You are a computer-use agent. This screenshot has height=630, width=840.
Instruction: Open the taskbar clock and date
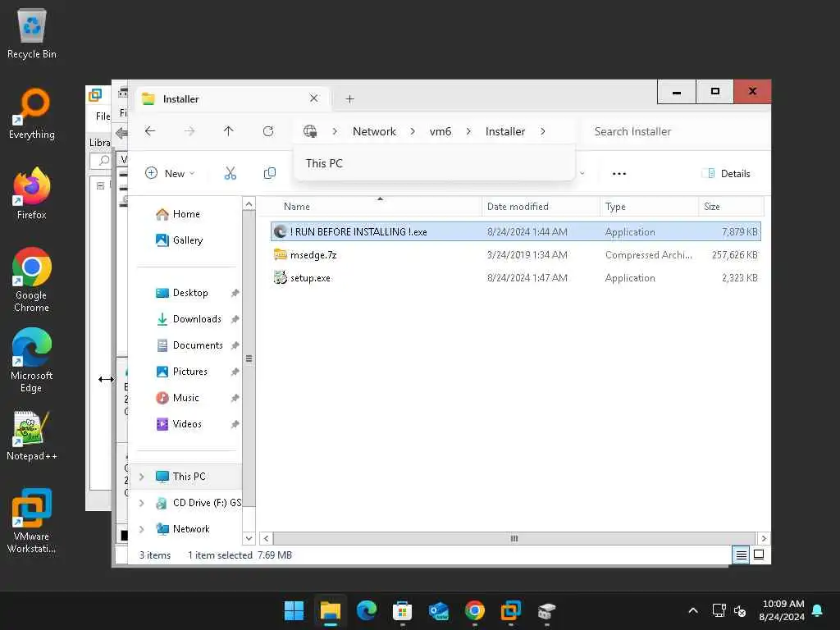coord(782,610)
